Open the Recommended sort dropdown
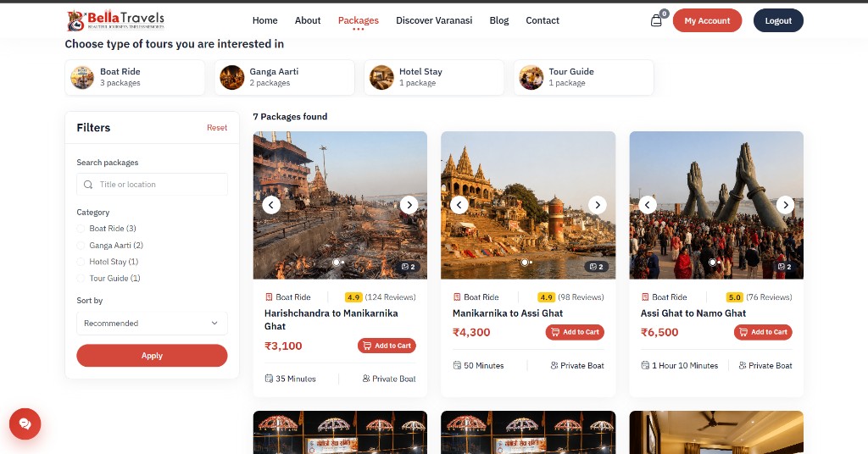The width and height of the screenshot is (868, 454). [x=152, y=324]
